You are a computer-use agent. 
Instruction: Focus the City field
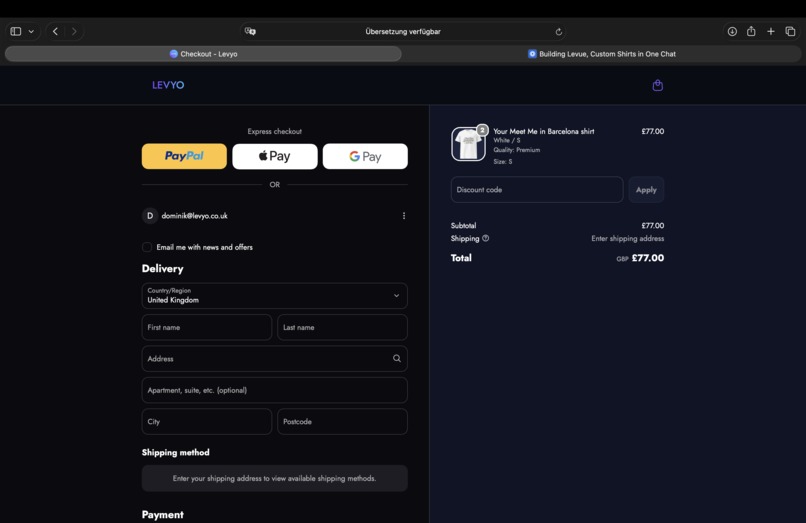pyautogui.click(x=207, y=421)
